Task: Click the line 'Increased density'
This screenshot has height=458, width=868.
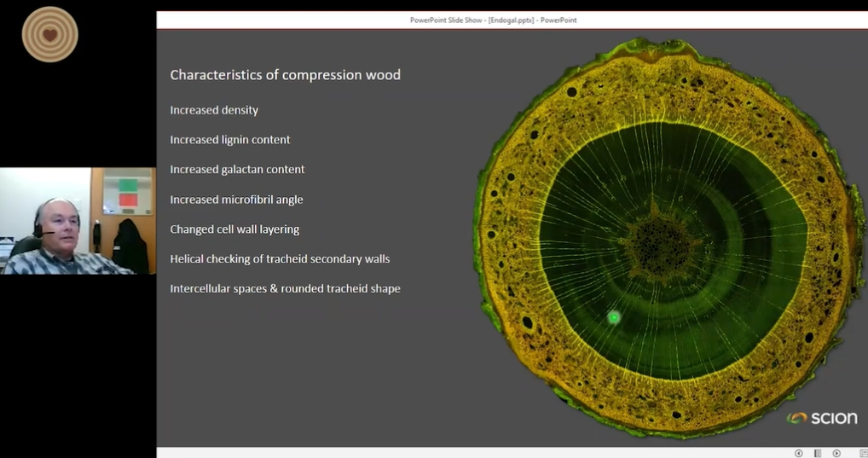Action: pyautogui.click(x=214, y=110)
